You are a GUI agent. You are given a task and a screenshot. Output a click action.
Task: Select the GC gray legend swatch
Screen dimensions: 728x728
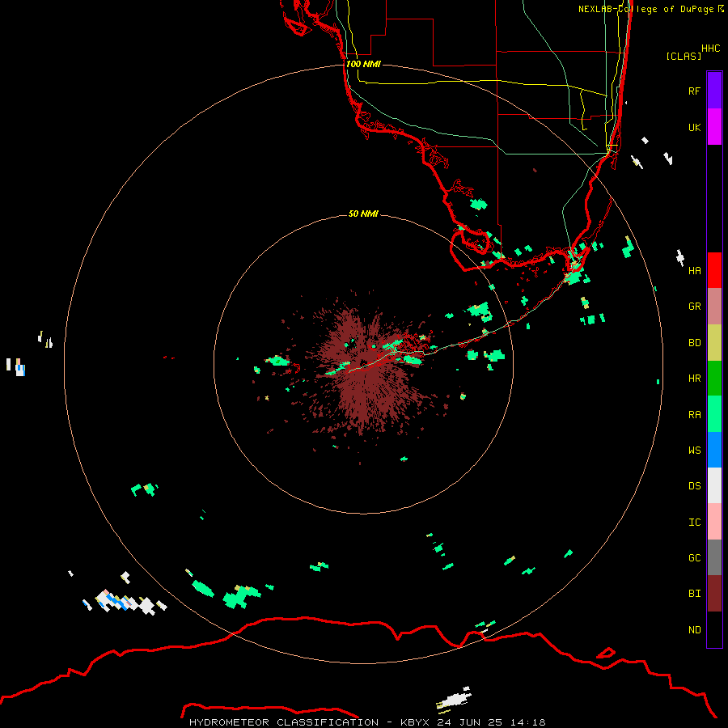pos(714,557)
